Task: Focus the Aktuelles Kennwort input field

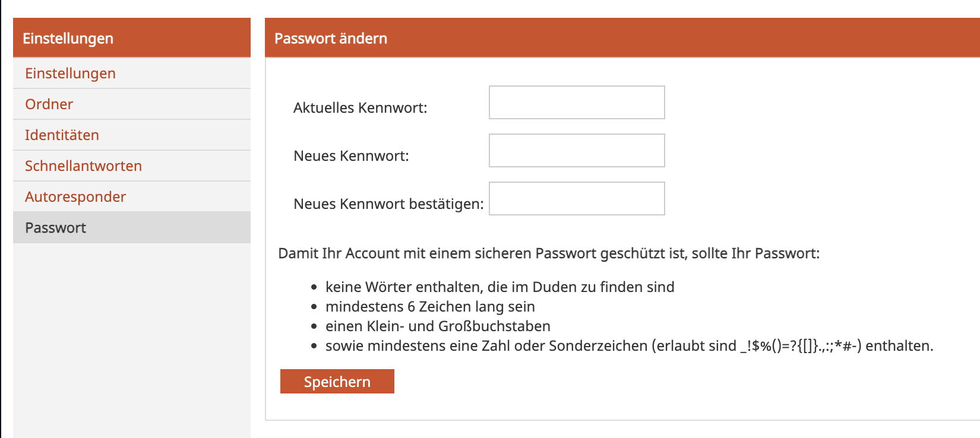Action: [x=576, y=103]
